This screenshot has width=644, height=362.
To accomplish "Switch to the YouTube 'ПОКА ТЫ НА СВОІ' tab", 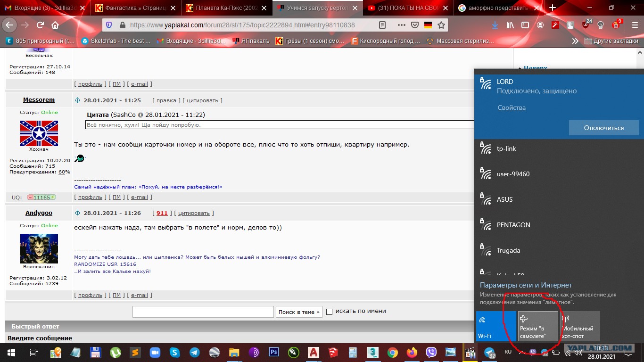I will point(408,8).
